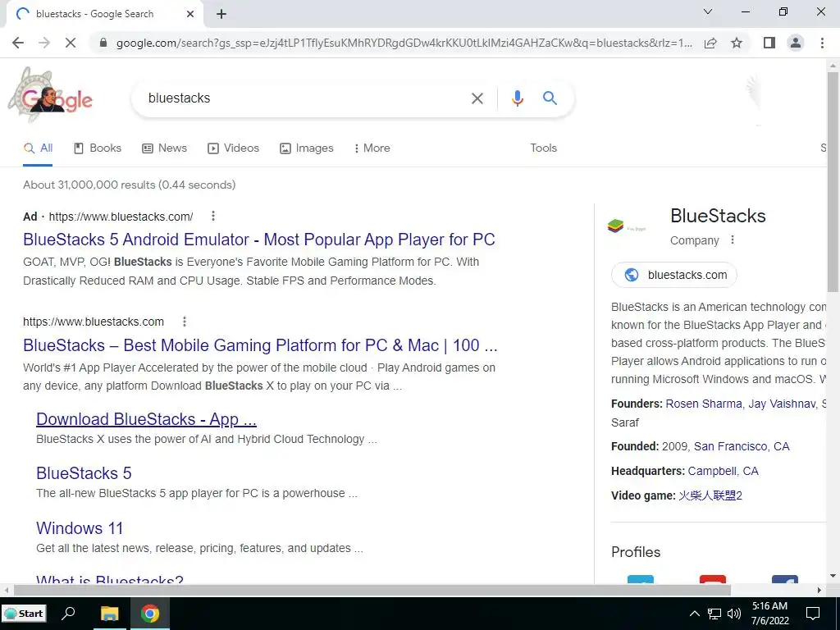Viewport: 840px width, 630px height.
Task: Click the BlueStacks logo thumbnail in knowledge panel
Action: pos(627,226)
